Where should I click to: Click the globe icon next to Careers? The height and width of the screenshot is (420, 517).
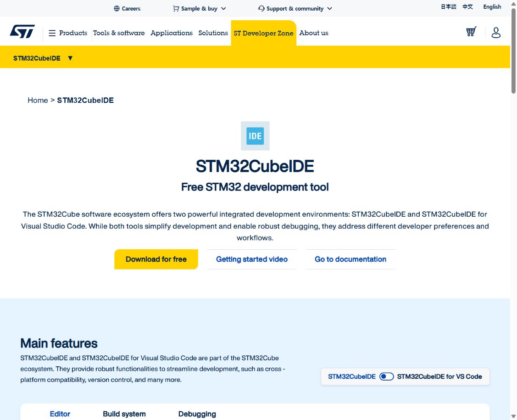click(x=117, y=9)
